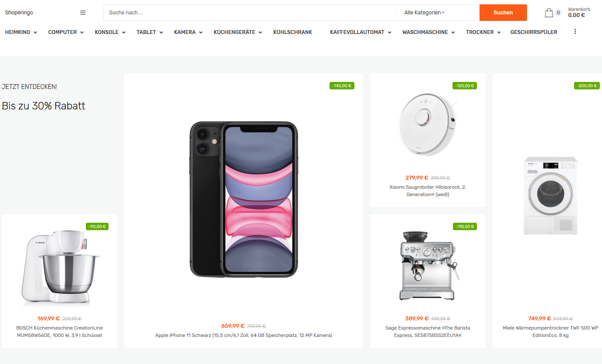The image size is (602, 364).
Task: Show more categories via three-dot icon
Action: pyautogui.click(x=575, y=31)
